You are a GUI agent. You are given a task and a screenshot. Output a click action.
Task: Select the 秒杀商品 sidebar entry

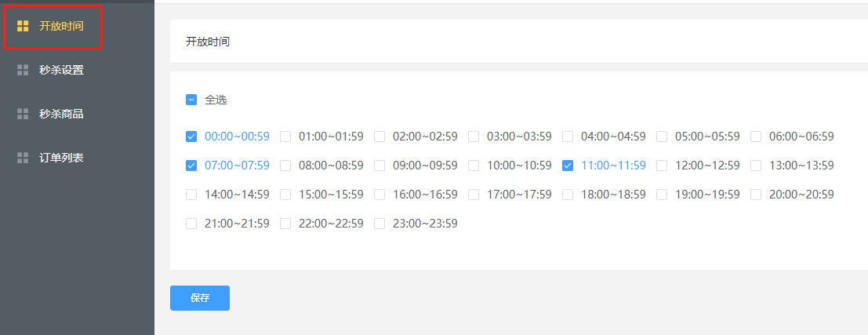point(61,114)
